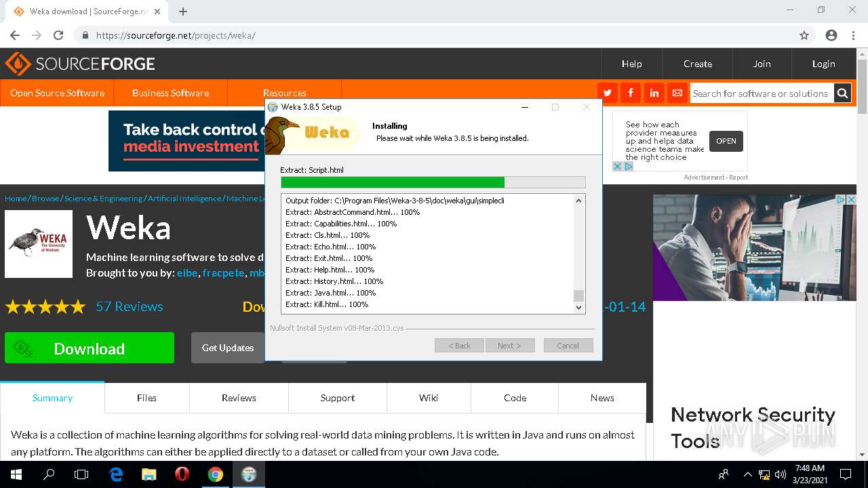The height and width of the screenshot is (488, 868).
Task: Click the Weka project bird logo
Action: coord(39,244)
